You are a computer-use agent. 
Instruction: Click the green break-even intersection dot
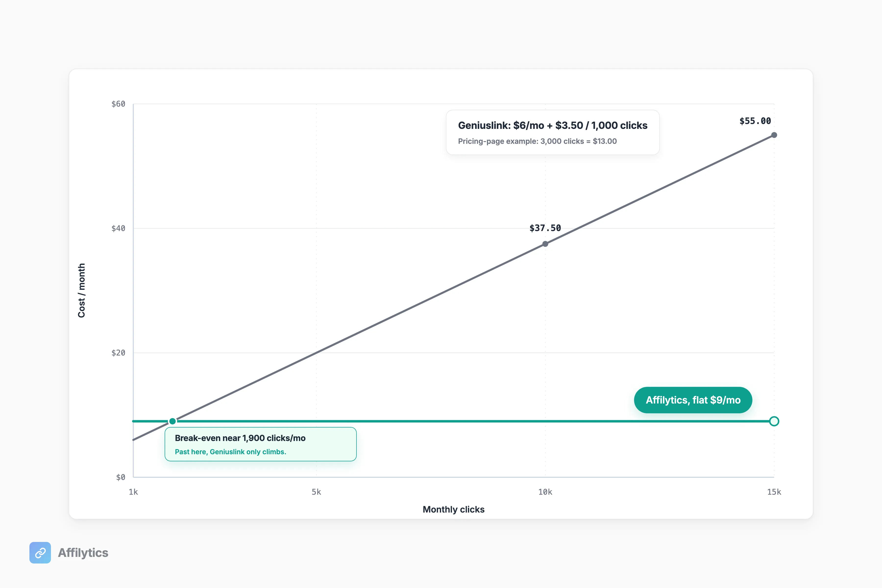click(172, 421)
